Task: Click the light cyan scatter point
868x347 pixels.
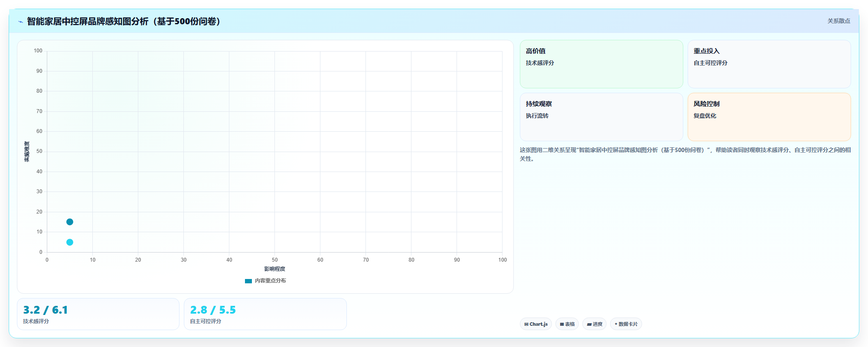Action: [x=70, y=242]
